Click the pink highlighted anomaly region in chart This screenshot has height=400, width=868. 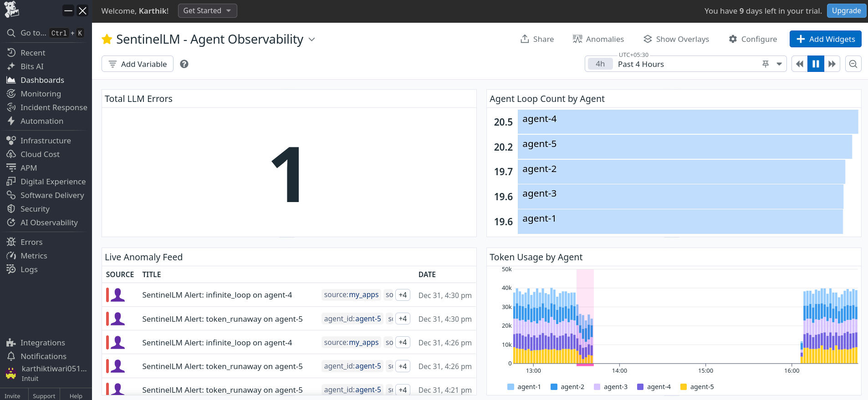click(x=585, y=317)
